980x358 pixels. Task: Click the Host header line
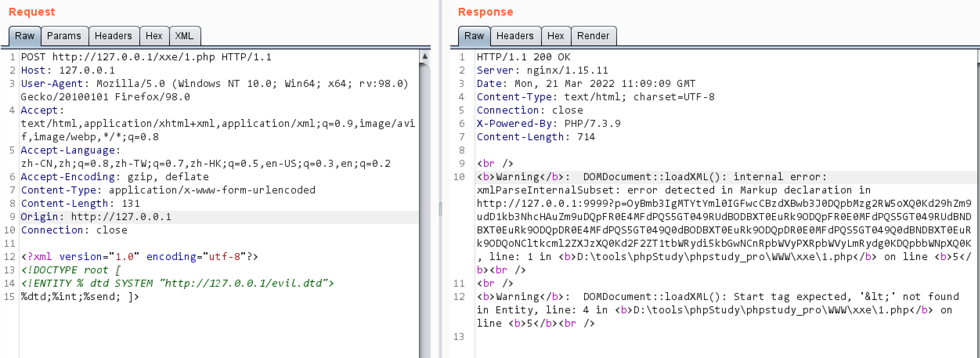click(68, 71)
